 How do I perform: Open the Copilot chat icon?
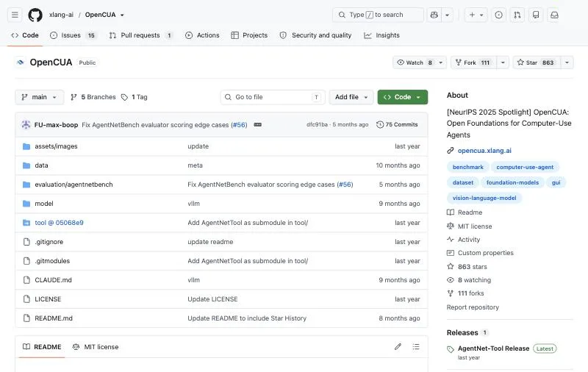[434, 15]
